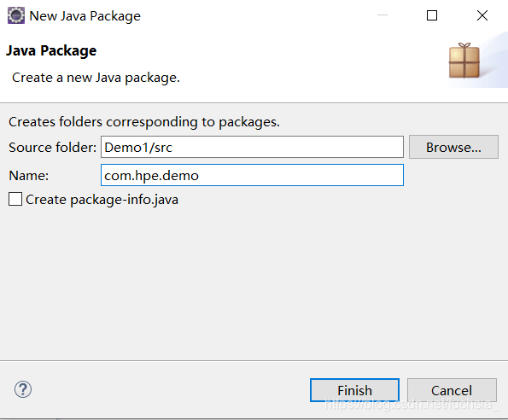Image resolution: width=508 pixels, height=420 pixels.
Task: Click into the Name field containing com.hpe.demo
Action: click(x=252, y=175)
